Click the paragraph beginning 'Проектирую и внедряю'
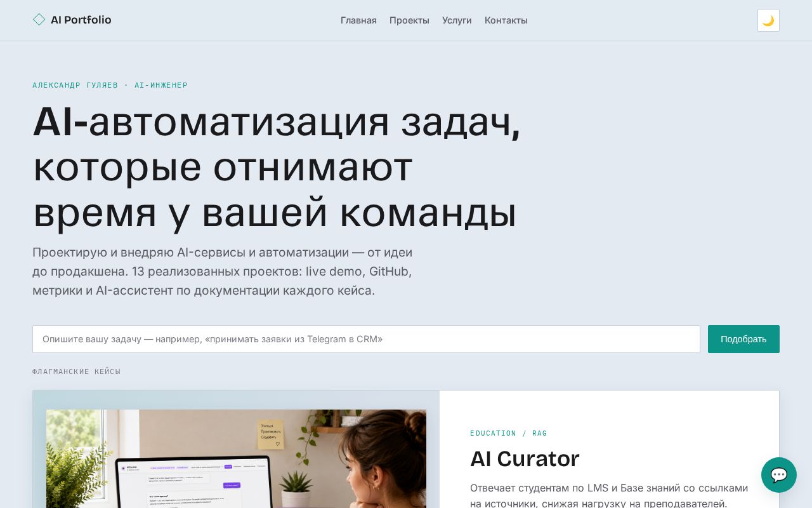 (x=223, y=271)
